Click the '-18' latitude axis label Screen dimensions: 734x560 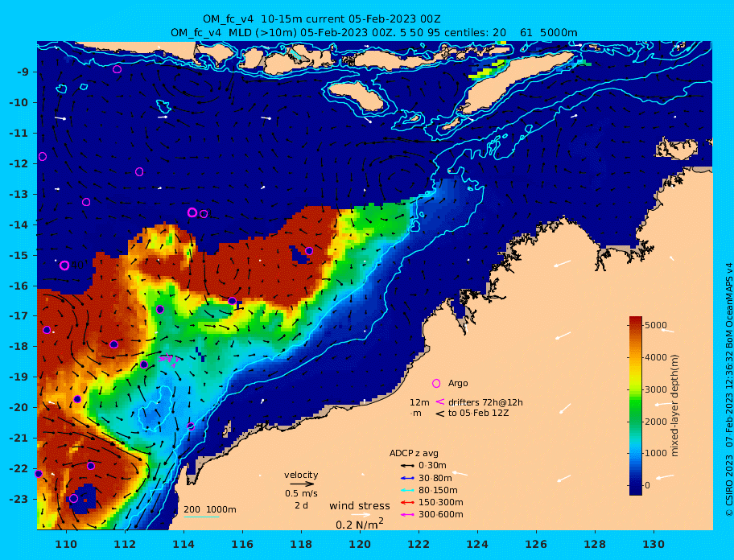[x=20, y=347]
